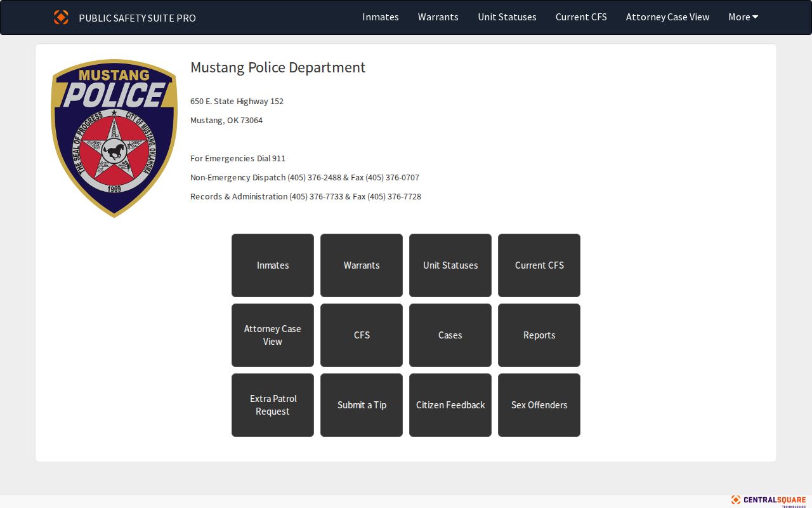Screen dimensions: 812x508
Task: Click the Mustang Police badge image
Action: tap(114, 138)
